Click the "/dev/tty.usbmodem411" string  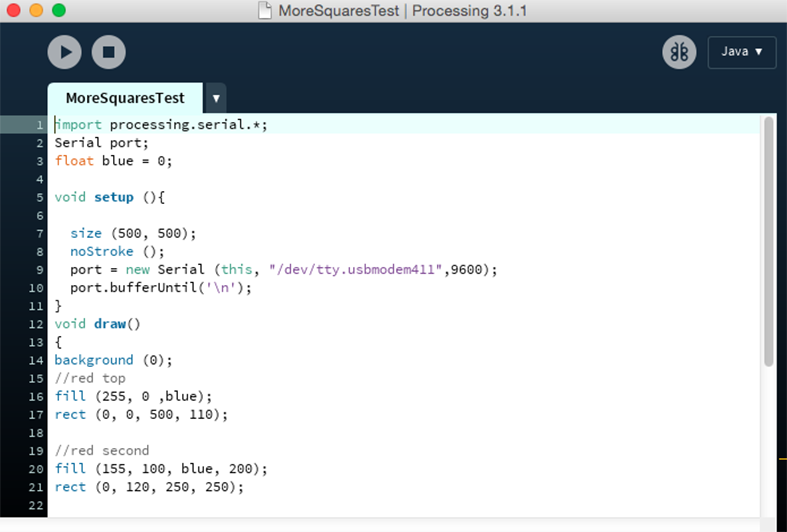pos(355,270)
